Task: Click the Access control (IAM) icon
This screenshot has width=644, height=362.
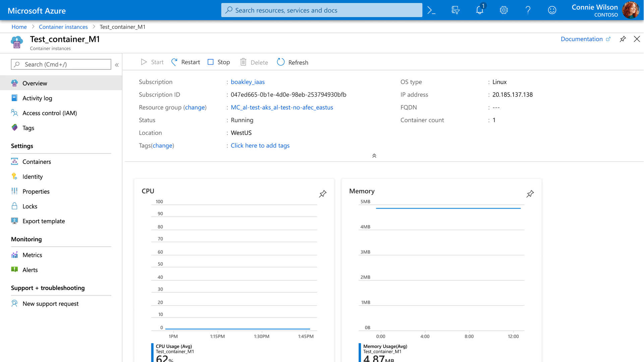Action: point(14,113)
